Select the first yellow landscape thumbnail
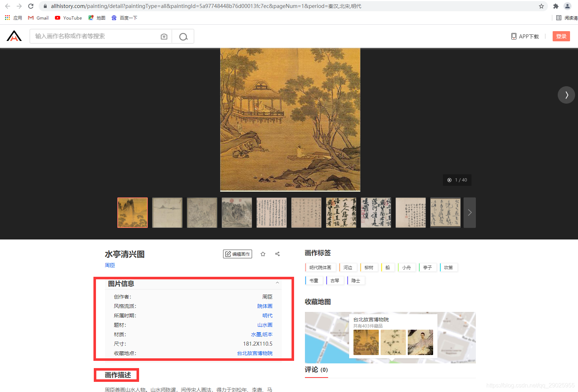Viewport: 578px width, 392px height. 133,213
